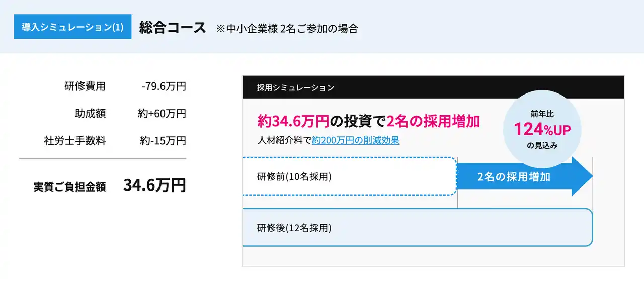The image size is (644, 283).
Task: Click the divider line above 実質ご負担金額
Action: point(103,159)
